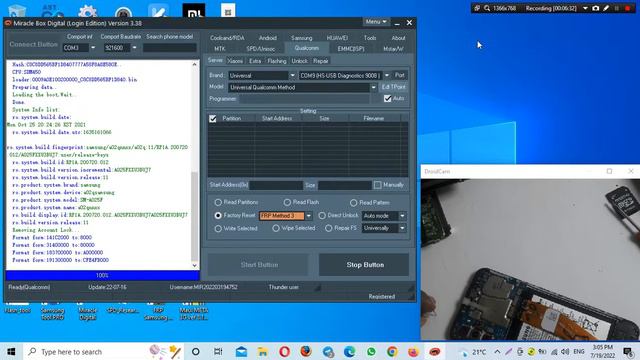Click the Start Button
The image size is (640, 360).
[x=259, y=264]
